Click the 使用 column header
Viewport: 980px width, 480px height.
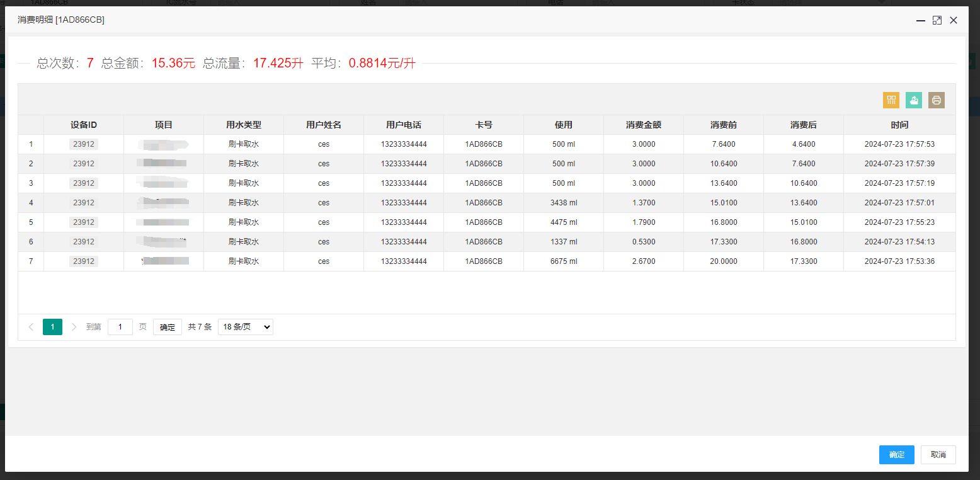click(564, 125)
